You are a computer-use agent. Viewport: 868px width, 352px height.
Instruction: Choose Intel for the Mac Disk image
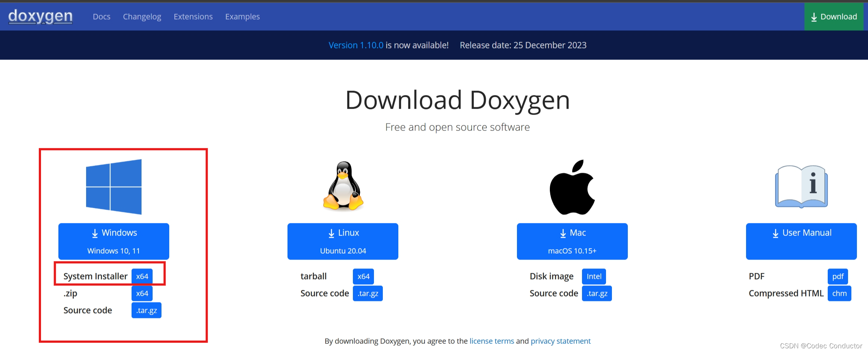[594, 276]
